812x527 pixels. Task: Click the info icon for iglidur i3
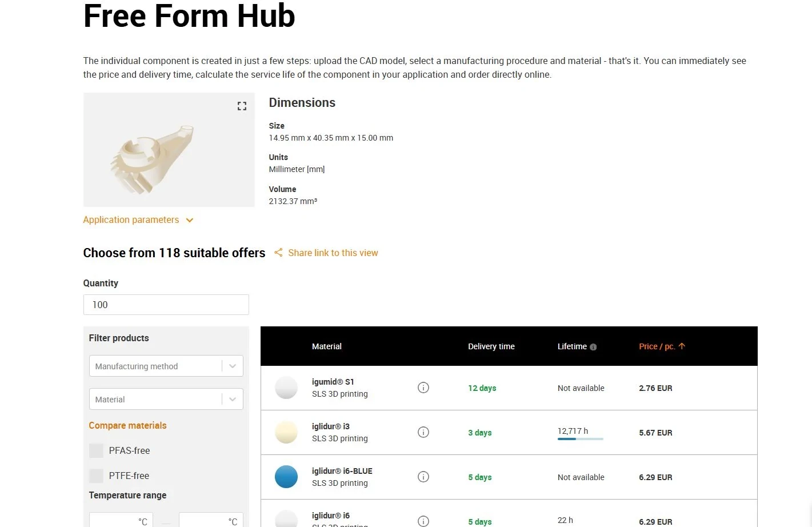pyautogui.click(x=423, y=432)
